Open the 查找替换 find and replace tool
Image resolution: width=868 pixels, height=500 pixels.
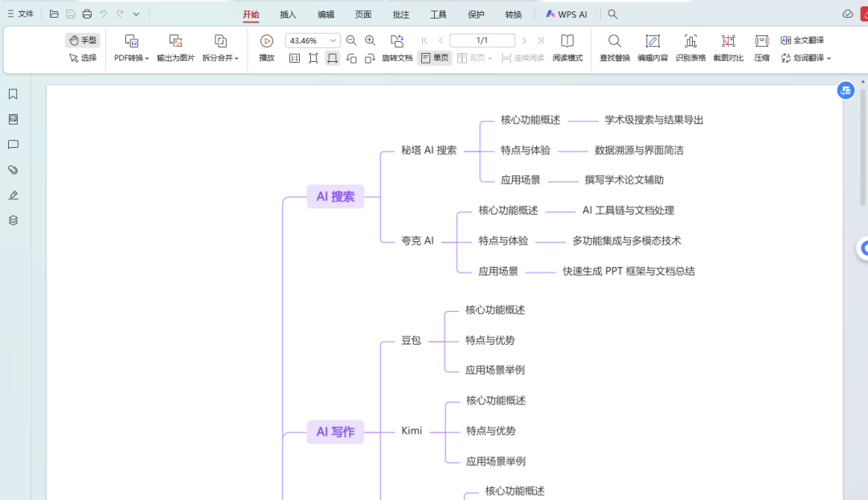click(614, 48)
